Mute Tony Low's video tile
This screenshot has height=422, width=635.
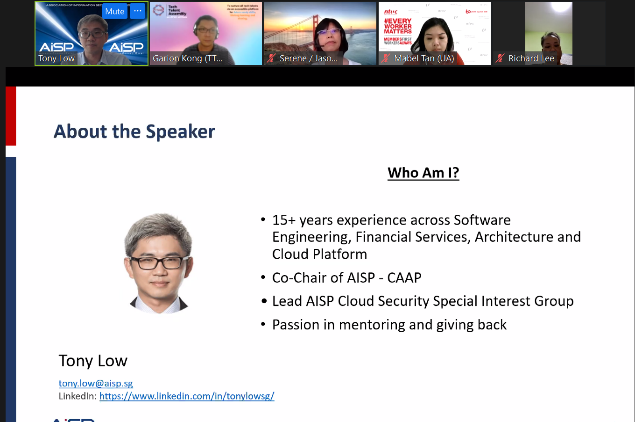(x=115, y=11)
